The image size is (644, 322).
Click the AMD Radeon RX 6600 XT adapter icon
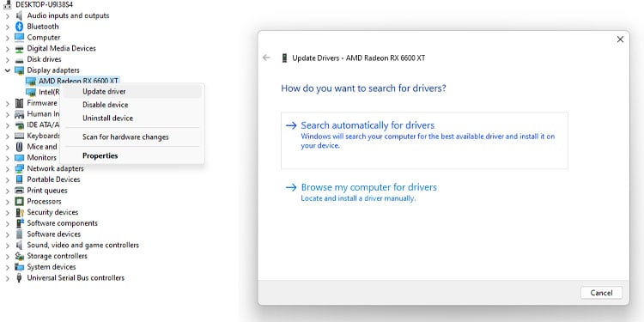(x=31, y=81)
